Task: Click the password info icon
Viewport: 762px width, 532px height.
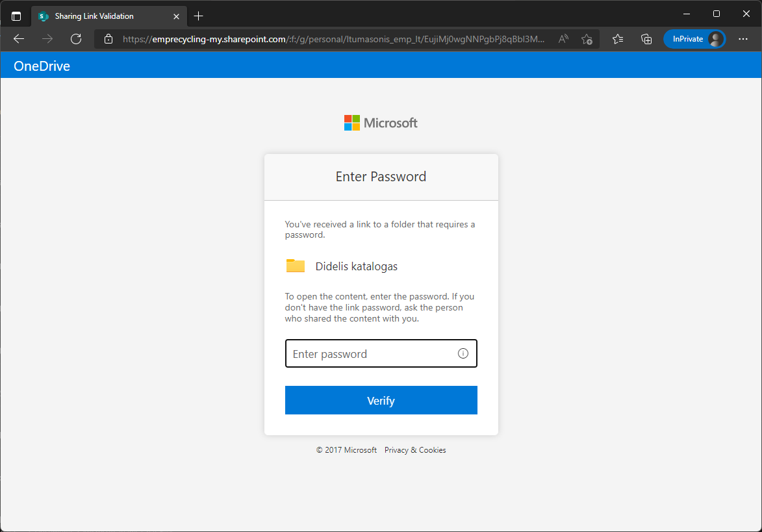Action: point(463,353)
